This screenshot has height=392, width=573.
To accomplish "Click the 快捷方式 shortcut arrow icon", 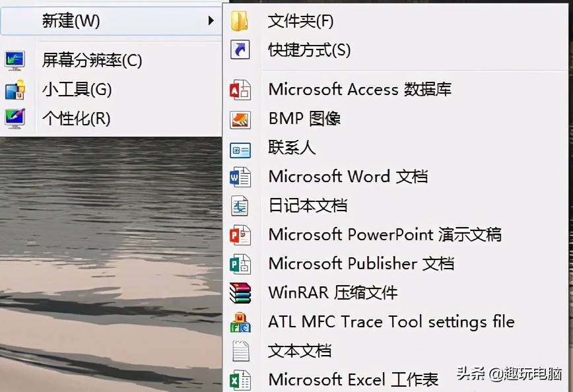I will pos(240,49).
